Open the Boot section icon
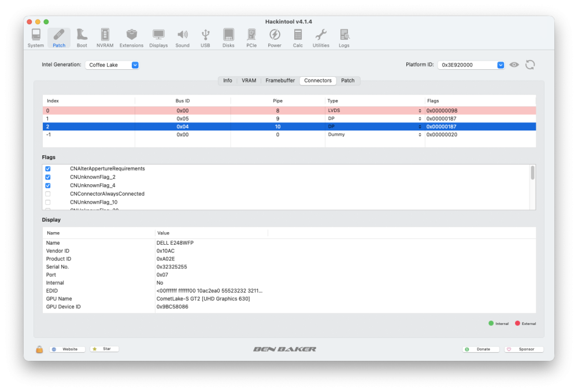This screenshot has height=392, width=578. click(82, 38)
